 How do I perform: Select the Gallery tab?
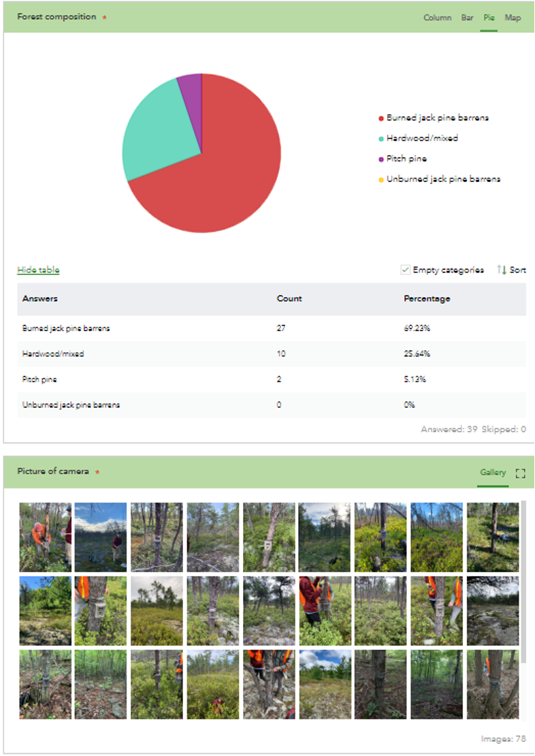(x=493, y=473)
